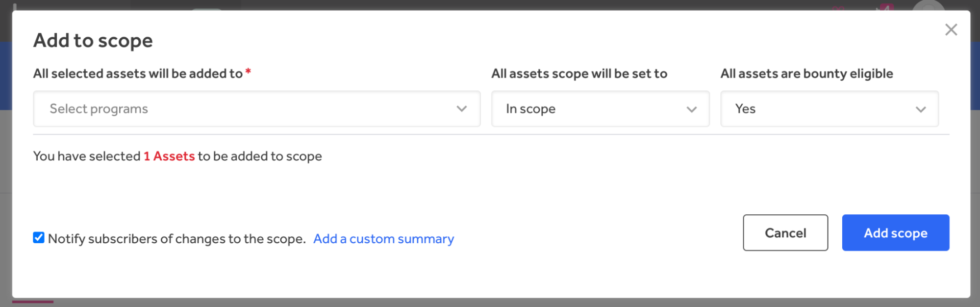Screen dimensions: 980x307
Task: Click the selected assets summary message
Action: click(177, 156)
